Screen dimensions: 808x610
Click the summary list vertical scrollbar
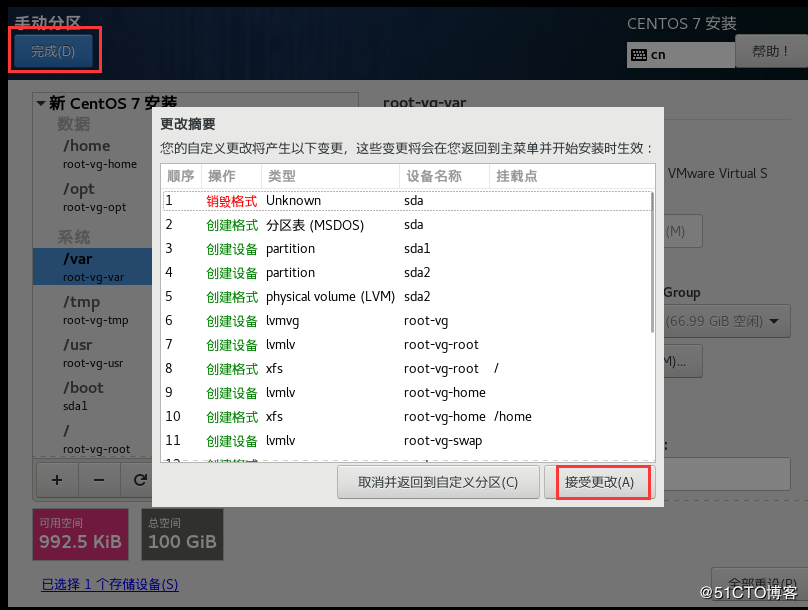coord(652,263)
